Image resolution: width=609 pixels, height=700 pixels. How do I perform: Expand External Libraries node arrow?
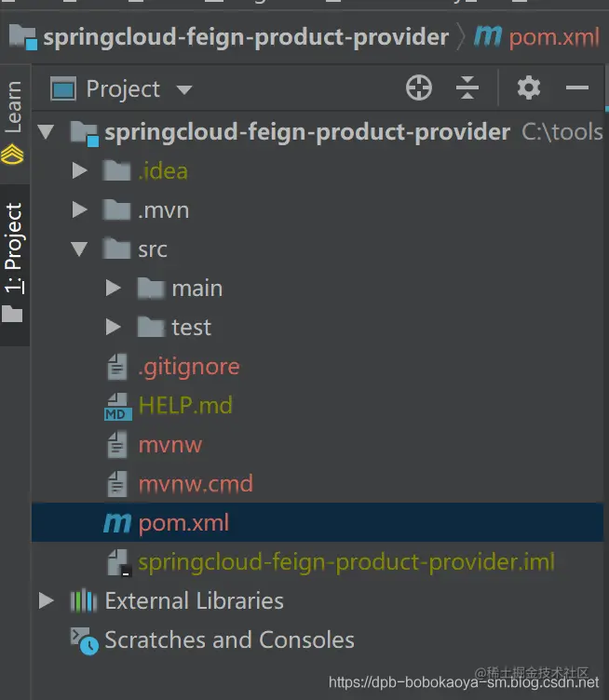coord(47,601)
